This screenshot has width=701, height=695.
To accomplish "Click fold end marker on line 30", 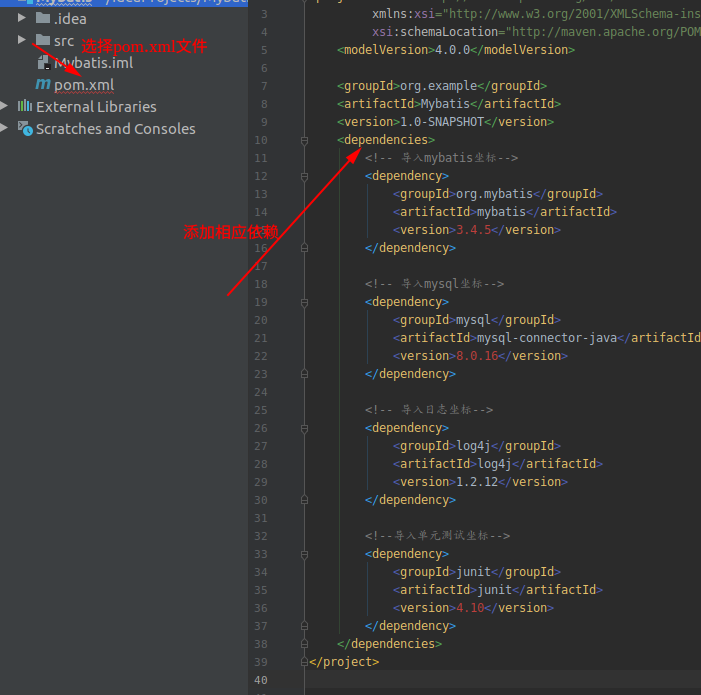I will [x=304, y=500].
